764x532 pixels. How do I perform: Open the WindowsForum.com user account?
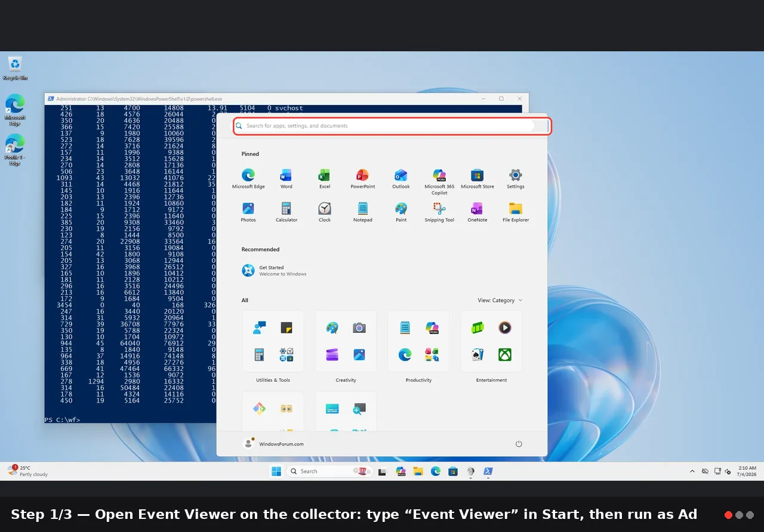[x=274, y=444]
